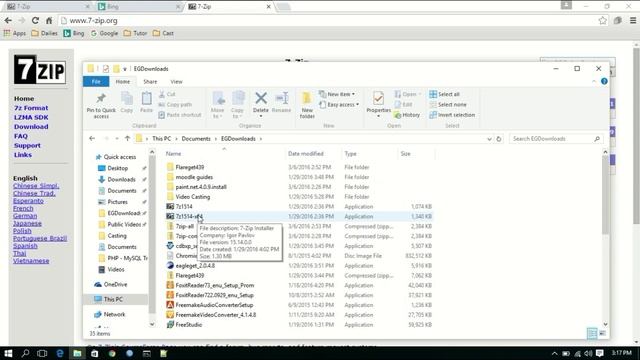Viewport: 640px width, 360px height.
Task: Collapse the ribbon with the chevron
Action: [x=594, y=81]
